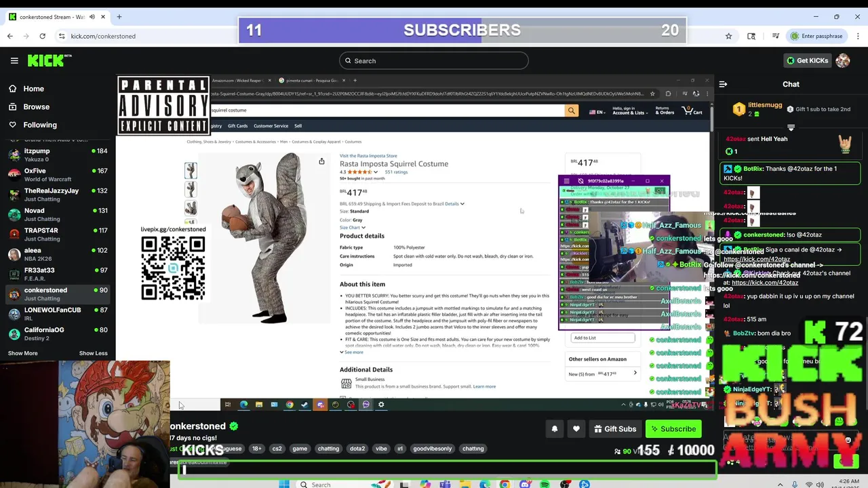Open TRAPST4R channel in sidebar
The height and width of the screenshot is (488, 868).
click(58, 234)
